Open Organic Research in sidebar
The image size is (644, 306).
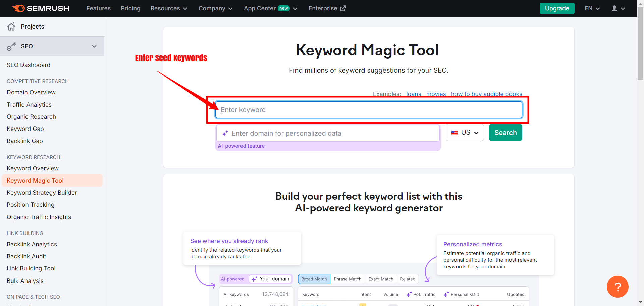click(x=31, y=117)
